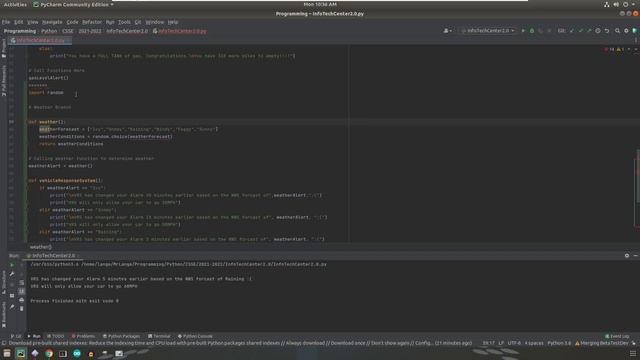This screenshot has height=360, width=640.
Task: Click the Rollback undo arrow icon
Action: [x=607, y=31]
